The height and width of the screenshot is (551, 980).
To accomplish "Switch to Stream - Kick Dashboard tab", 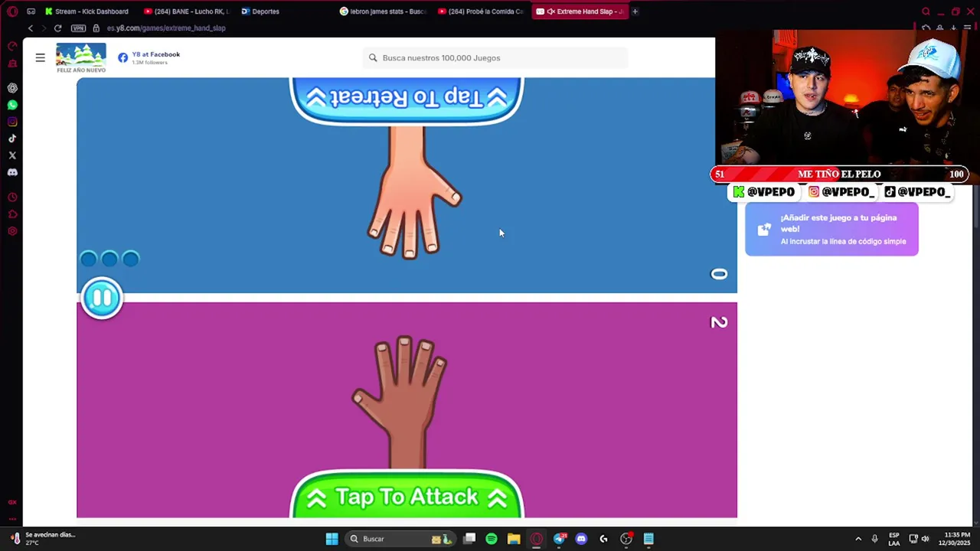I will tap(87, 11).
